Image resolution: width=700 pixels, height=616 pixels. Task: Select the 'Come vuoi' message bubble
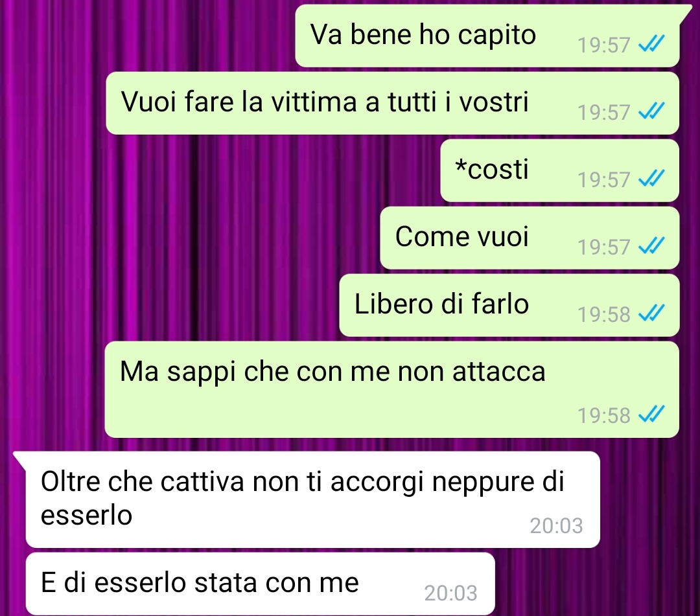point(530,238)
